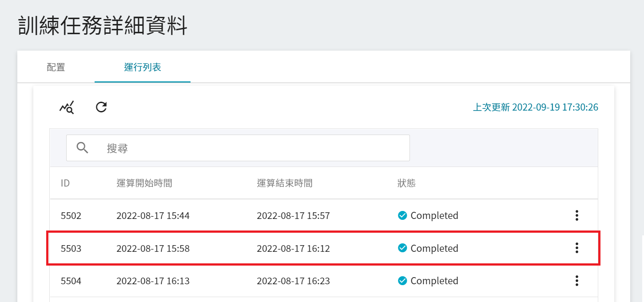Select run row ID 5502
The height and width of the screenshot is (302, 644).
click(x=71, y=216)
